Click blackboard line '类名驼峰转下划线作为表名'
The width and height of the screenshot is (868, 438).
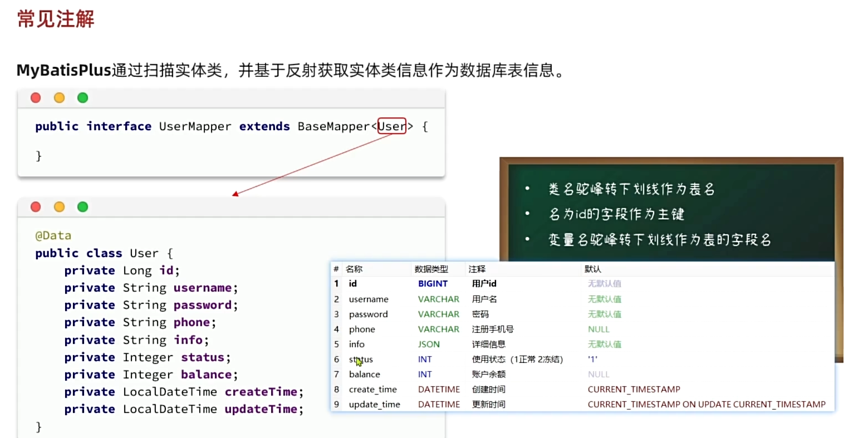(631, 189)
